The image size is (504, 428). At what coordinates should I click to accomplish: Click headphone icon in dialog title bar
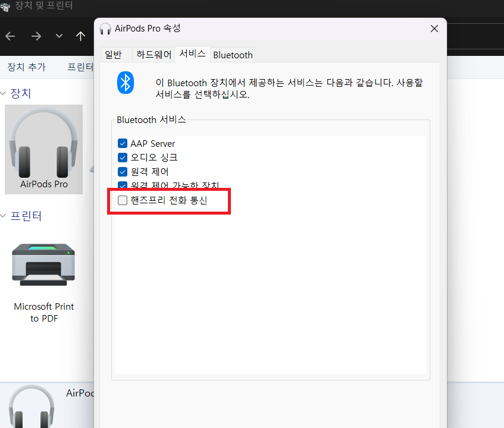coord(105,29)
